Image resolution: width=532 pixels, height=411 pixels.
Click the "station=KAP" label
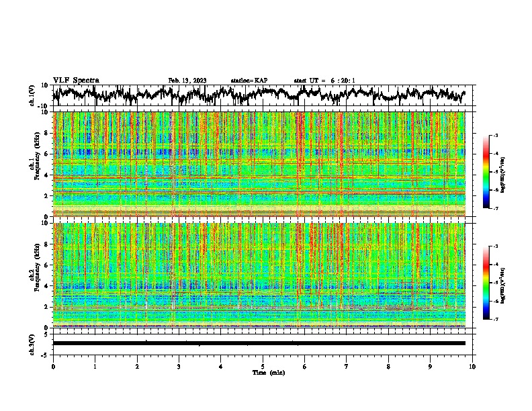click(249, 81)
